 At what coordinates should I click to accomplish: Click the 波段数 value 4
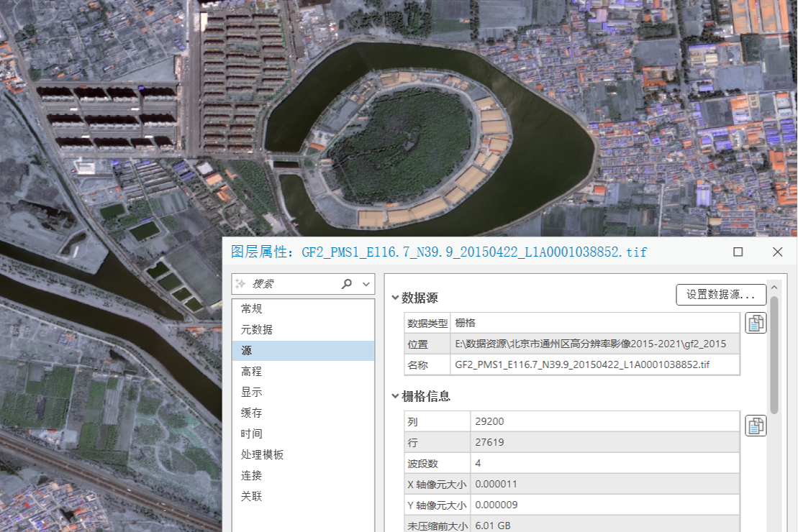click(x=478, y=463)
